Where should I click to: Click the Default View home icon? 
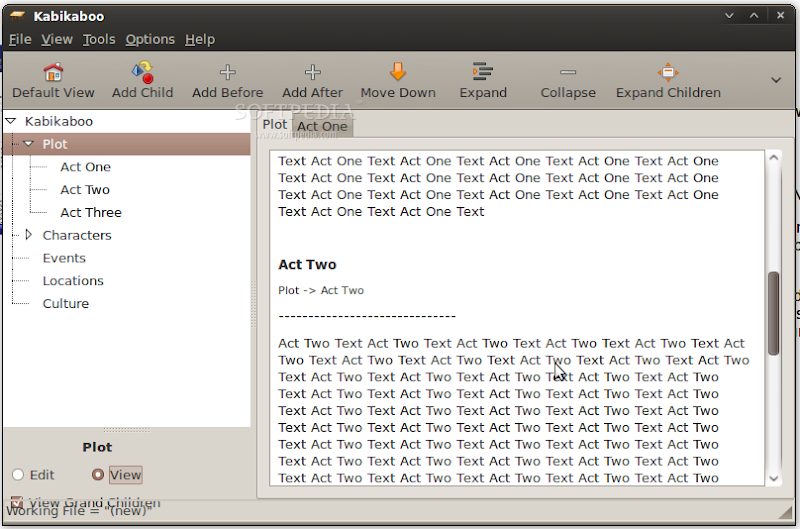pos(54,72)
